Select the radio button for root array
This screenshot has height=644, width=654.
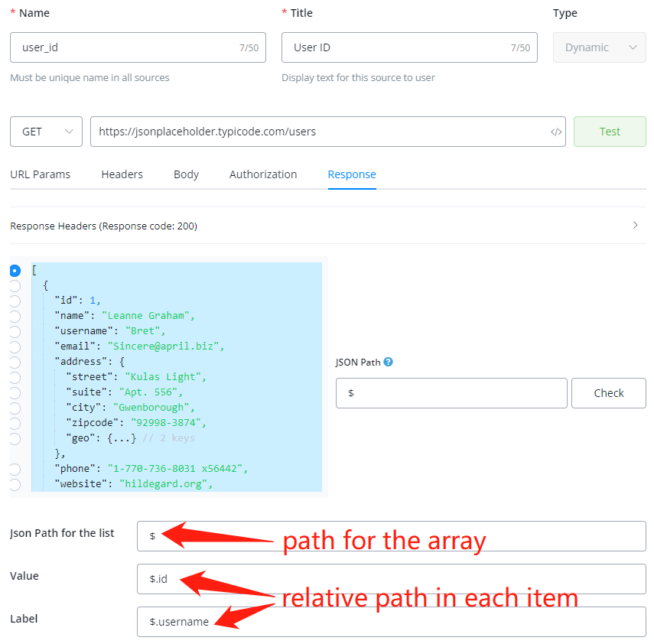coord(15,271)
